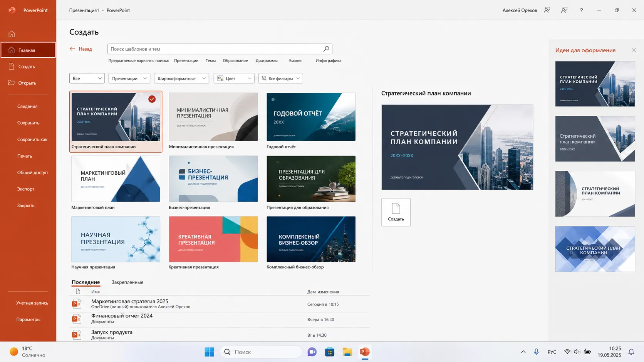
Task: Click the back arrow icon next to Назад
Action: pos(72,49)
